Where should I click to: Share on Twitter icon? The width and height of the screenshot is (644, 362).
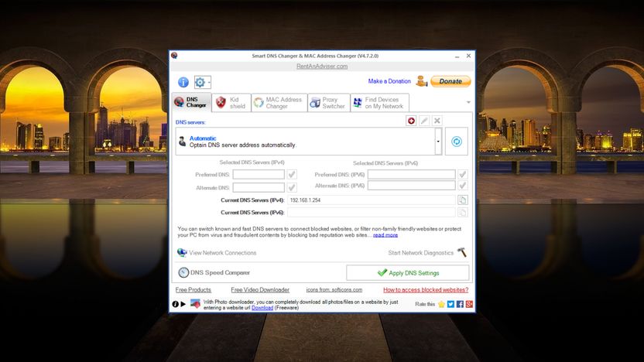(450, 304)
